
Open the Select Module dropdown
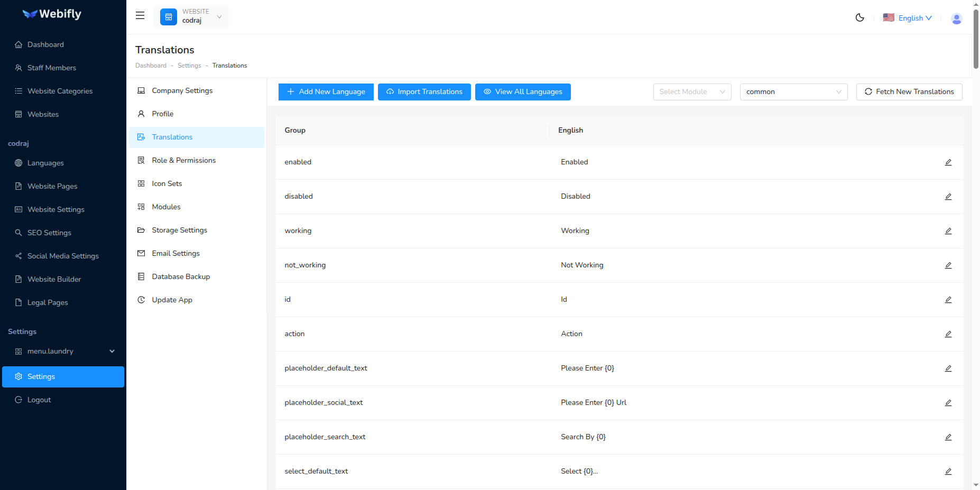point(692,92)
